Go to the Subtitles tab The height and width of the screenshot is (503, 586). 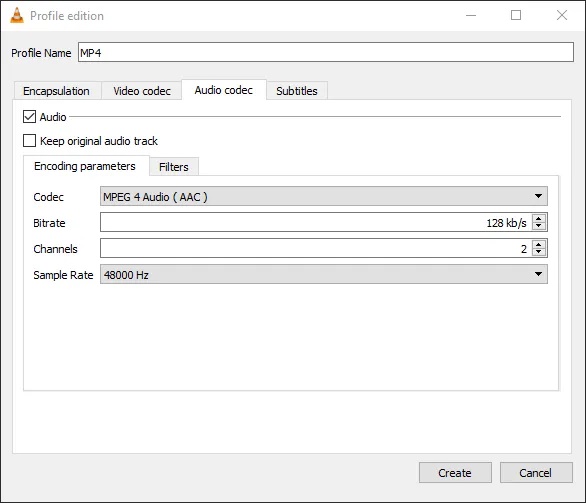coord(297,91)
